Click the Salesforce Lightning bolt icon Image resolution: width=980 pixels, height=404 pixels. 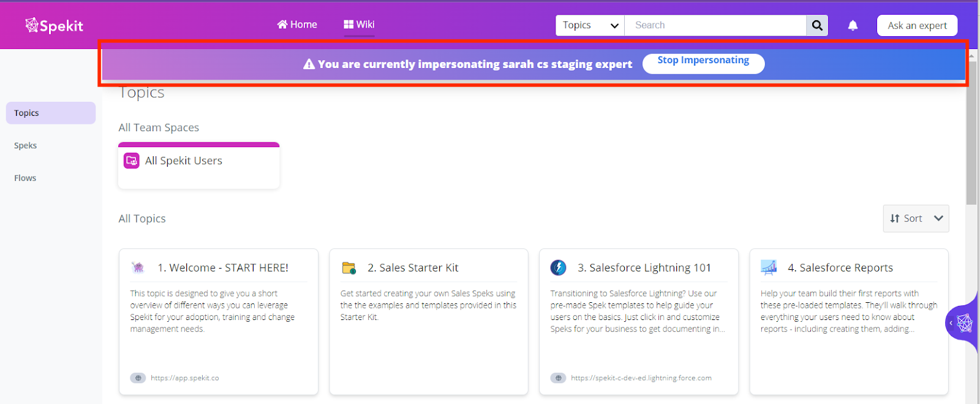[x=559, y=267]
